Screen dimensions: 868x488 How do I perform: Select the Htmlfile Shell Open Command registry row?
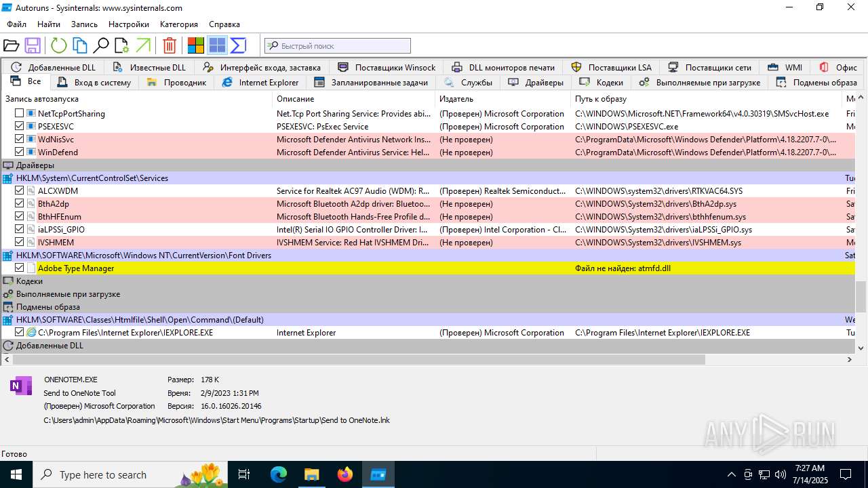(428, 320)
